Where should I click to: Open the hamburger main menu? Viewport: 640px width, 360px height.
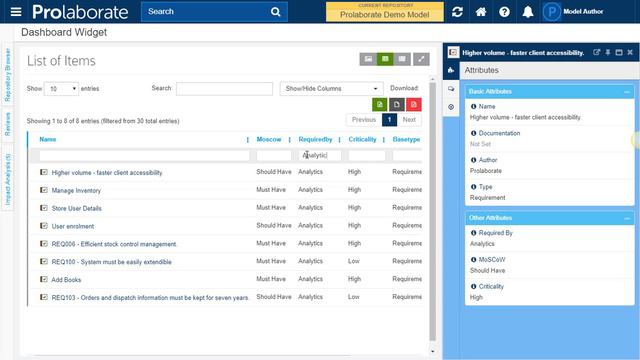click(16, 11)
